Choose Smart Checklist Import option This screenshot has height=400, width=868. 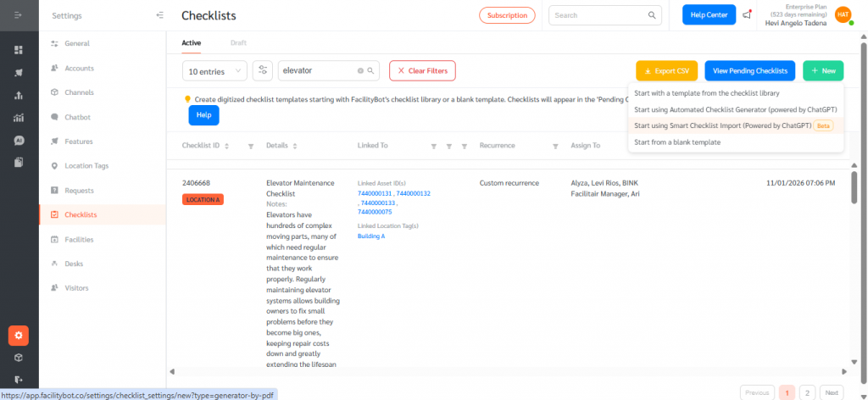[x=722, y=125]
